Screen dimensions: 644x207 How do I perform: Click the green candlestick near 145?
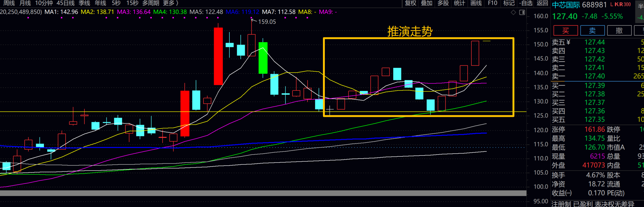(263, 58)
